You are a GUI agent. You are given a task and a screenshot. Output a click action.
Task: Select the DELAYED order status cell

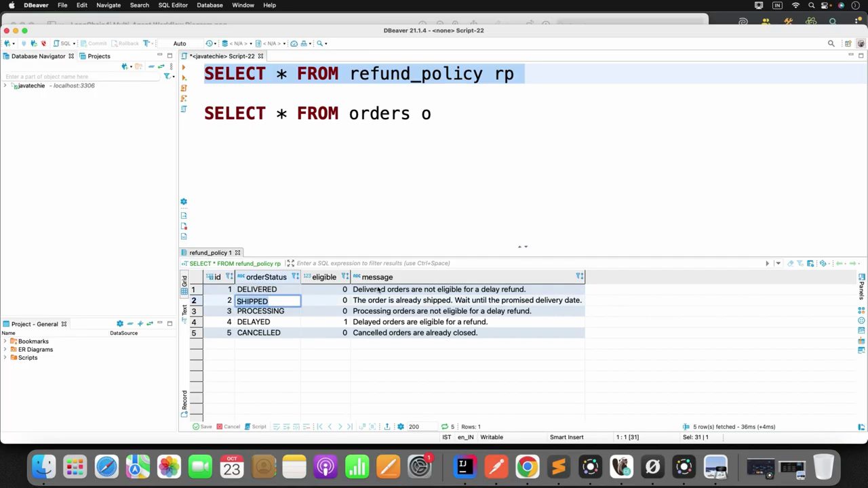tap(267, 322)
